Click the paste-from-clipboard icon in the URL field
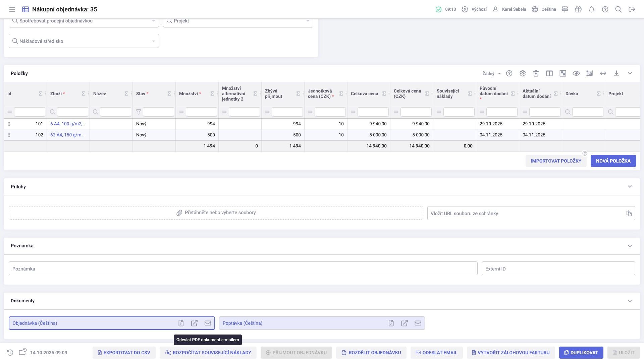Image resolution: width=644 pixels, height=362 pixels. 629,214
